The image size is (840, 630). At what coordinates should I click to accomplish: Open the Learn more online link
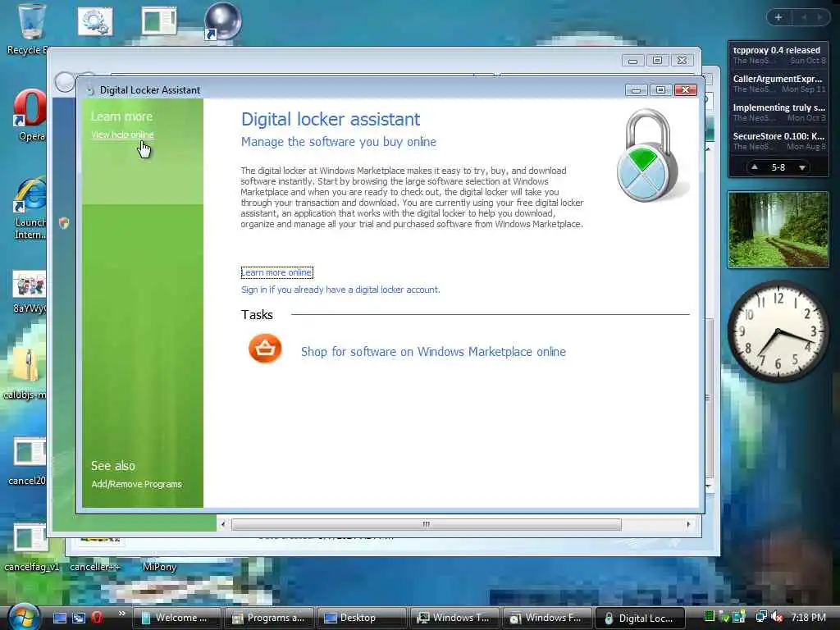point(276,272)
